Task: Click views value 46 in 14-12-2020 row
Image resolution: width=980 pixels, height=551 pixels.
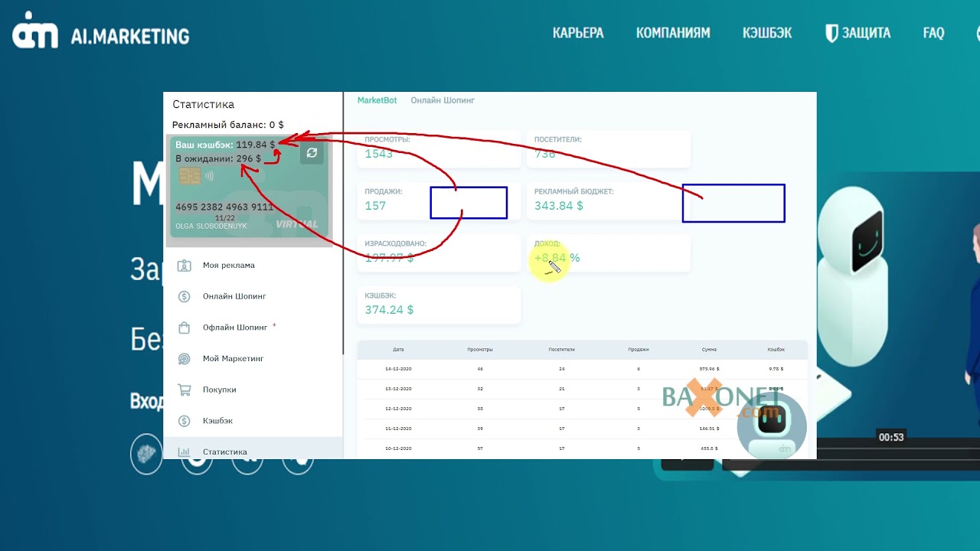Action: [x=480, y=369]
